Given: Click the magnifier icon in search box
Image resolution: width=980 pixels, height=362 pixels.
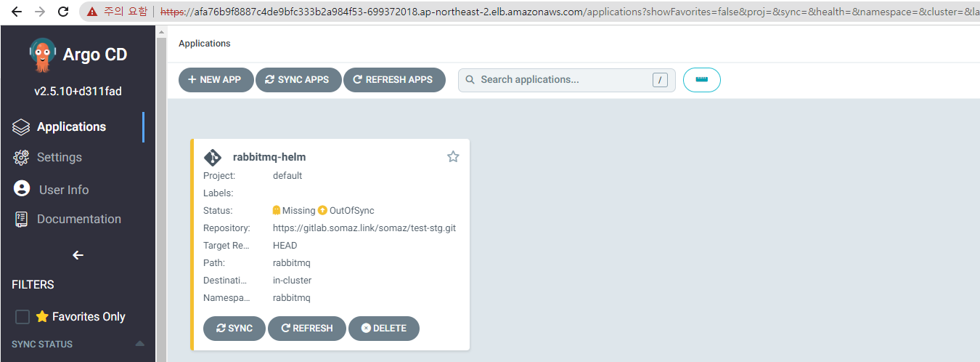Looking at the screenshot, I should pyautogui.click(x=470, y=80).
